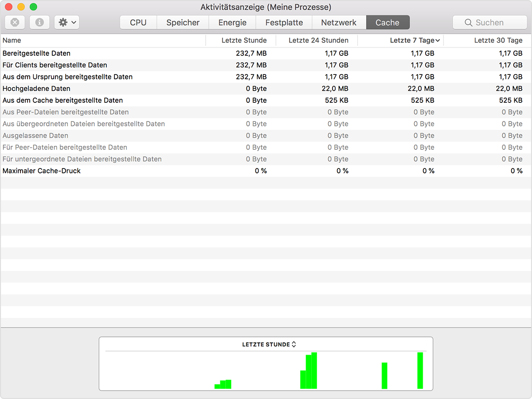Click the rightmost green bar in graph

(x=420, y=371)
